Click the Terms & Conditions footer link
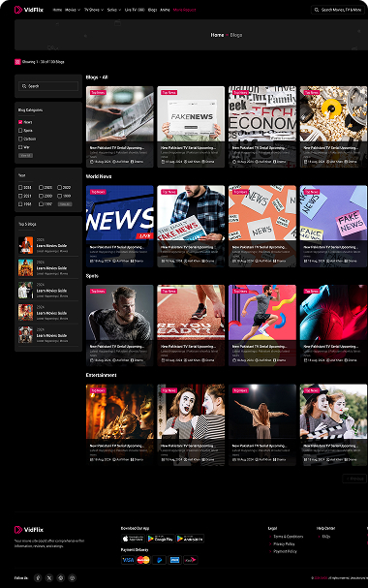The width and height of the screenshot is (368, 588). coord(289,537)
